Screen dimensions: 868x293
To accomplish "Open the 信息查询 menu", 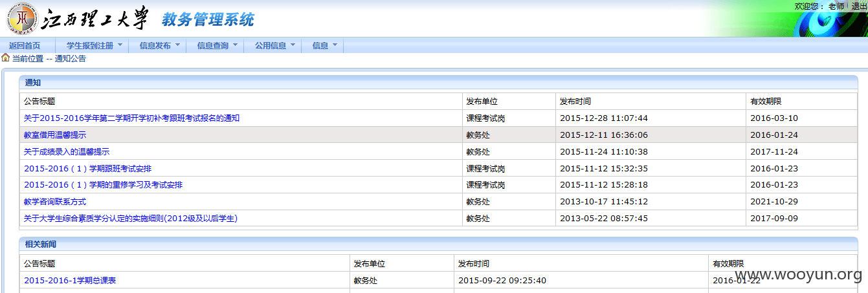I will 213,46.
